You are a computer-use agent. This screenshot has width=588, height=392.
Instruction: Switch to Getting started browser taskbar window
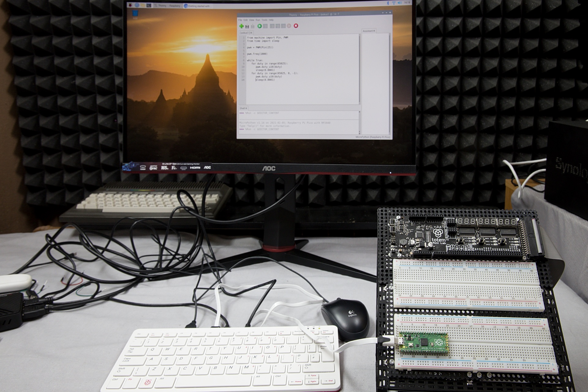(x=198, y=6)
